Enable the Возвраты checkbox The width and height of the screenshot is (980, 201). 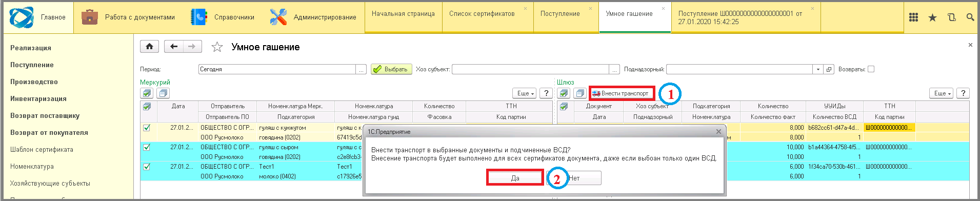(x=871, y=69)
